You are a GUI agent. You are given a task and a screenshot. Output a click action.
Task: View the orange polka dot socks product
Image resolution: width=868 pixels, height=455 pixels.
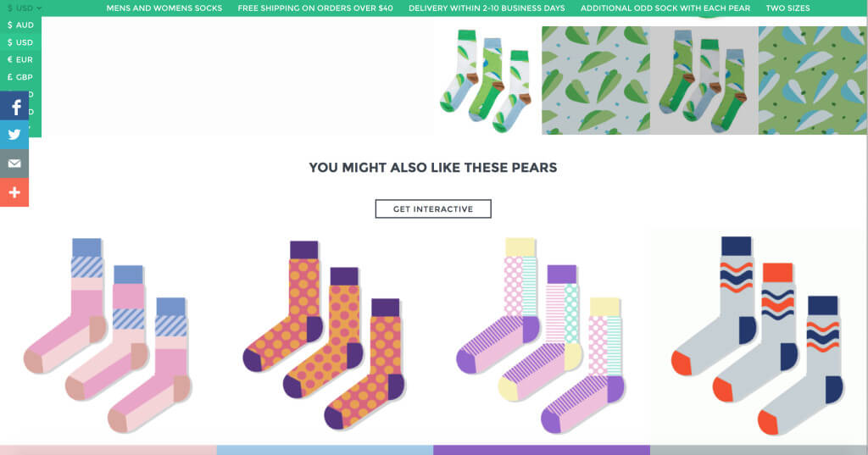click(x=325, y=335)
